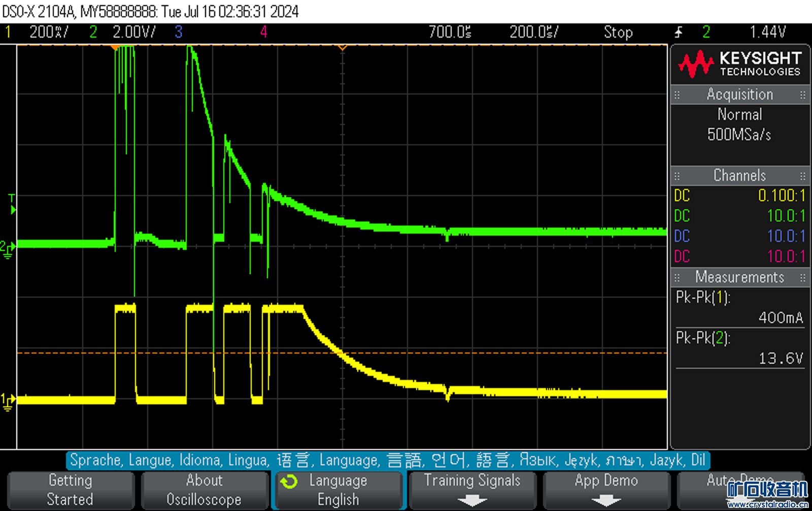The height and width of the screenshot is (511, 812).
Task: Toggle channel 3 indicator in top bar
Action: point(179,33)
